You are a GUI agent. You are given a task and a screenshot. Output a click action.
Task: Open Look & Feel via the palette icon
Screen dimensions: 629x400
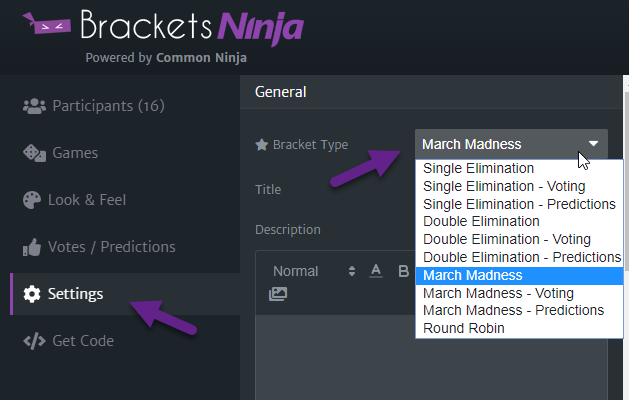32,200
